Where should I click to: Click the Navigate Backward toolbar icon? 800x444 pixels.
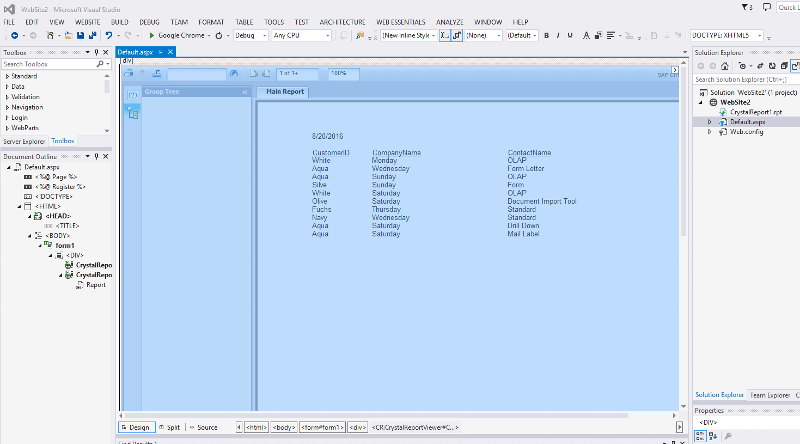(x=14, y=35)
